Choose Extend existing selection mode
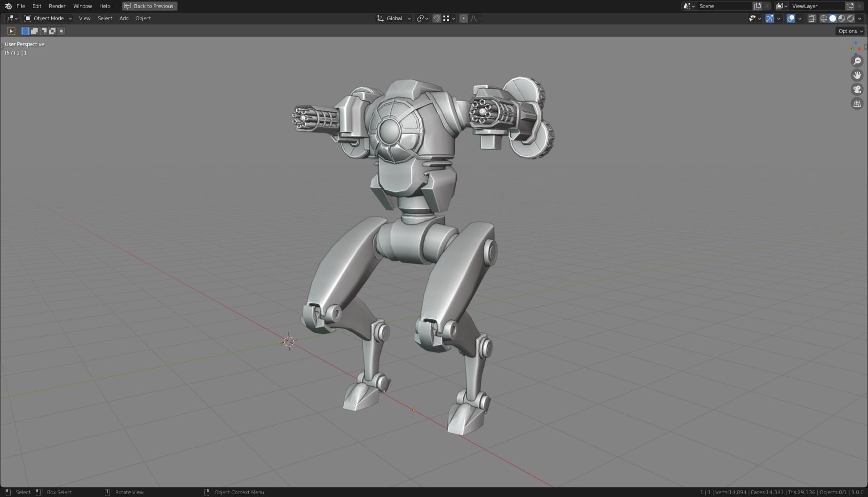The image size is (868, 497). pyautogui.click(x=34, y=31)
